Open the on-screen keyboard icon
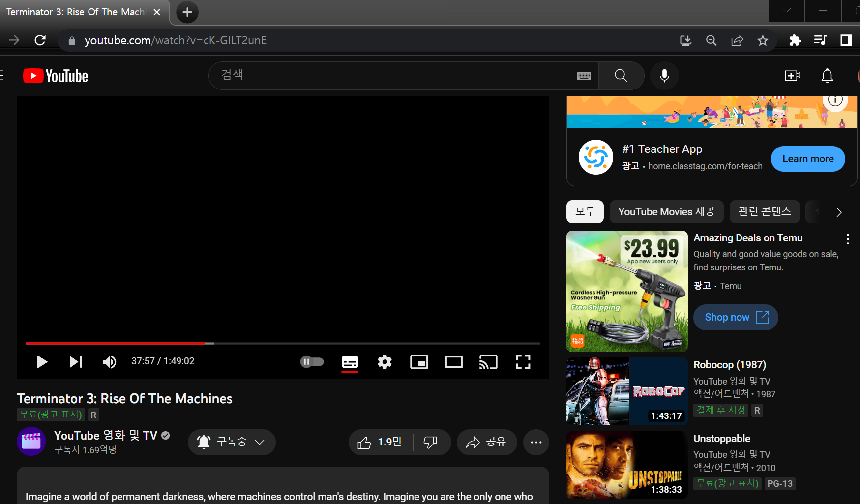 pos(584,76)
